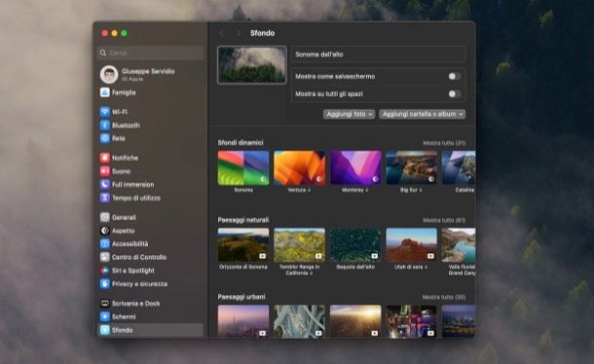This screenshot has height=364, width=594.
Task: Pick the neon night city thumbnail
Action: (x=411, y=321)
